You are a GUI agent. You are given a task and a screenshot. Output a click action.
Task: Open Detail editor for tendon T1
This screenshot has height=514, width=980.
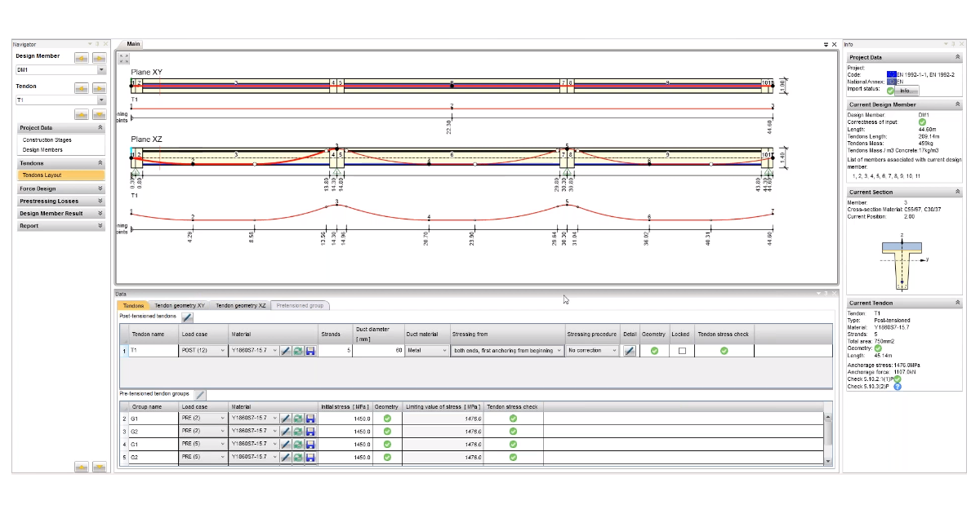(630, 351)
